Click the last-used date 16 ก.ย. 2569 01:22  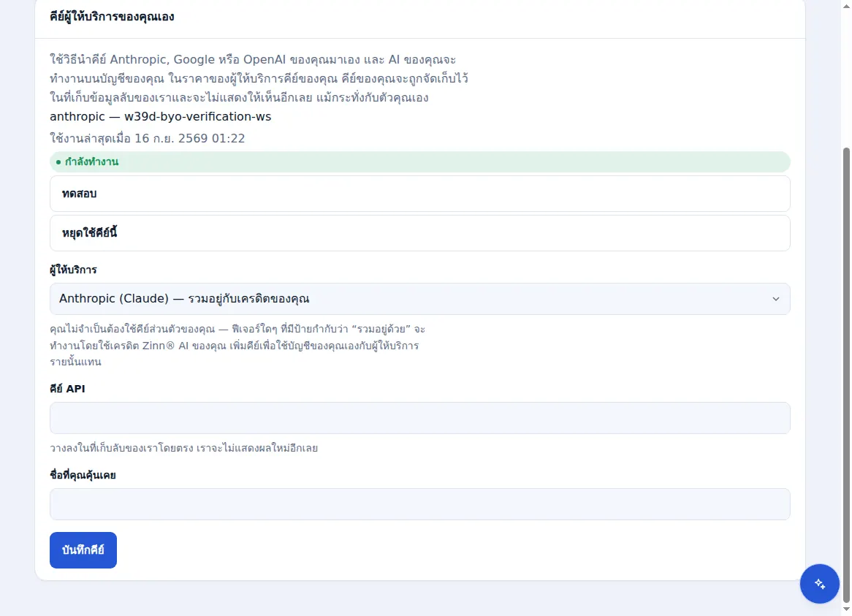point(190,139)
